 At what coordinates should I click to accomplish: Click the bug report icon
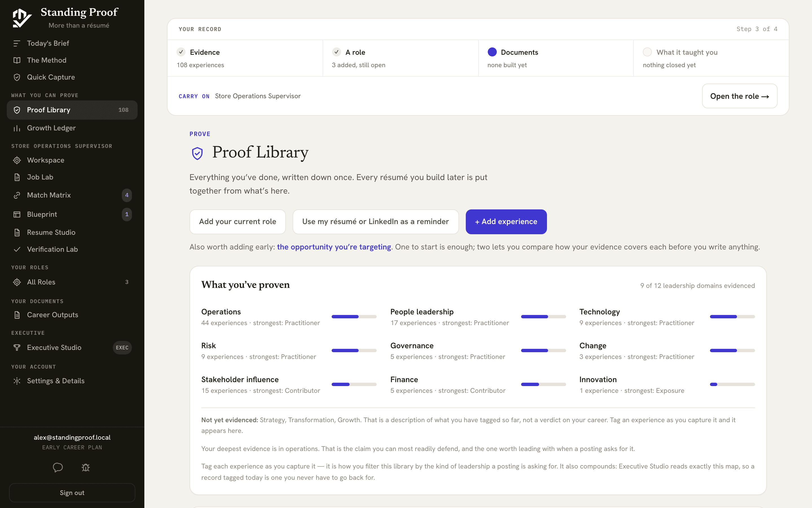point(86,467)
